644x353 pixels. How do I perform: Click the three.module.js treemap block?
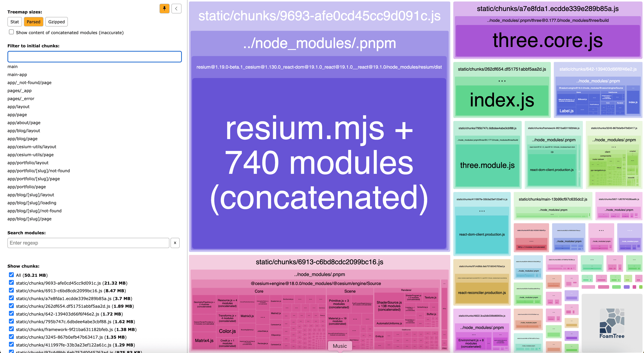pos(487,165)
